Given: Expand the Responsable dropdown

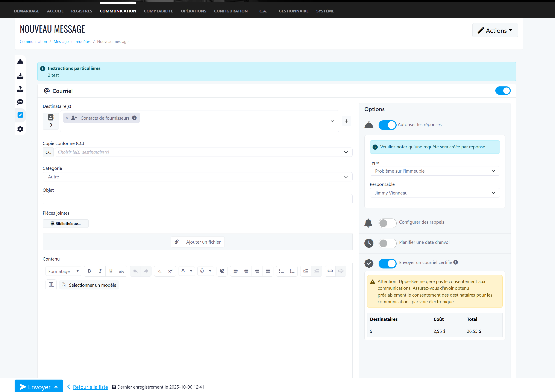Looking at the screenshot, I should (434, 193).
